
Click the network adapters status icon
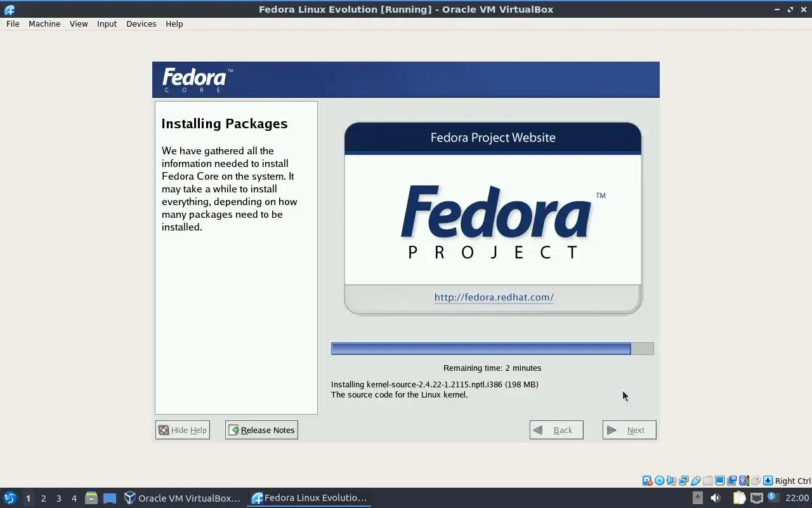click(x=683, y=481)
